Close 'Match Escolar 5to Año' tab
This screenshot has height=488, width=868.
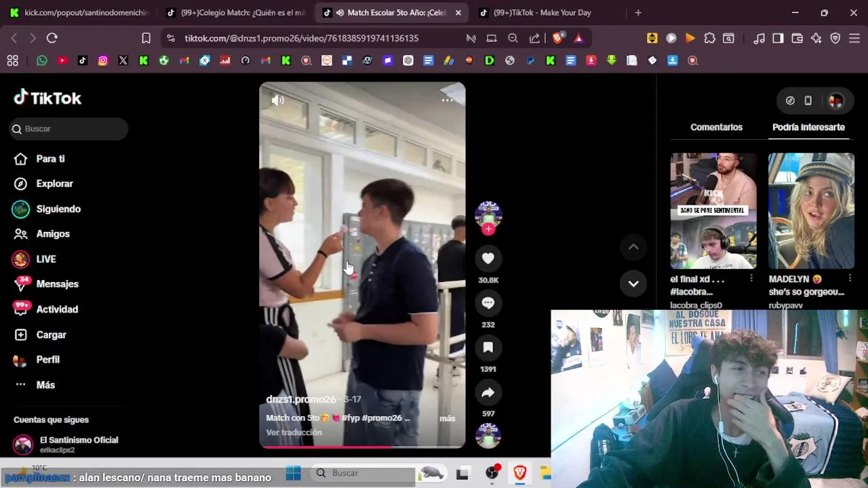click(458, 12)
